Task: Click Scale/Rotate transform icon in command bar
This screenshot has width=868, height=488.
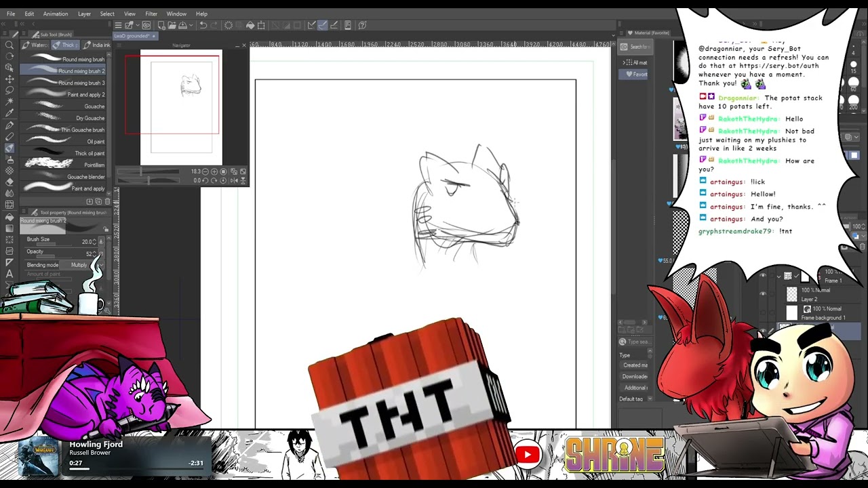Action: point(261,25)
